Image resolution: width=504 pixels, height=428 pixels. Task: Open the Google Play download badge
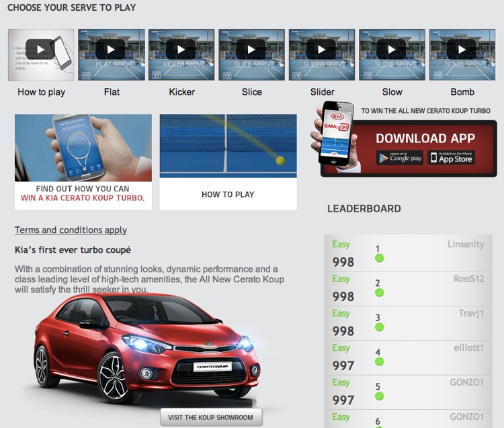[400, 158]
